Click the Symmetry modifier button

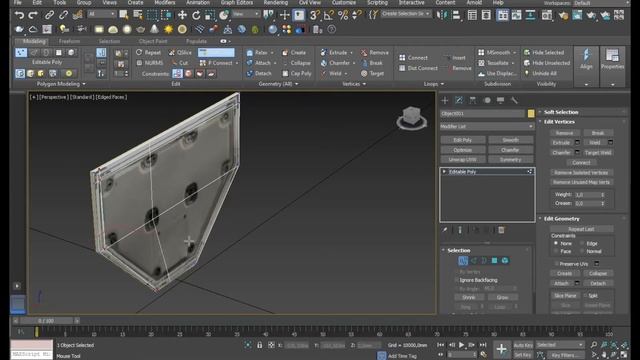pos(510,160)
